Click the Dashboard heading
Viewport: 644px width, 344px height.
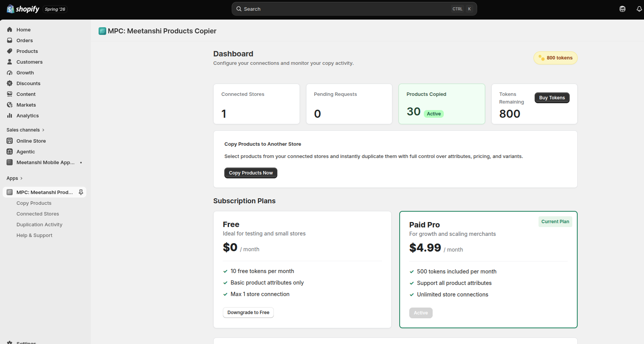[x=233, y=54]
